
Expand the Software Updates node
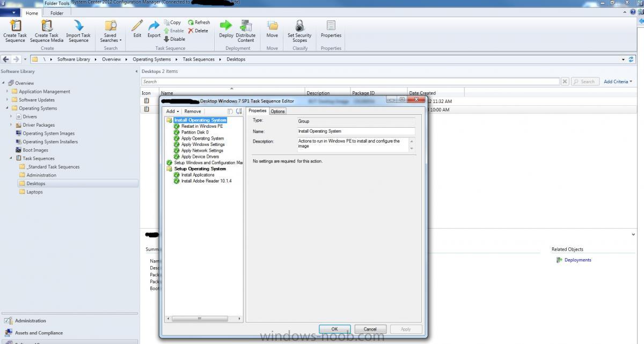8,100
